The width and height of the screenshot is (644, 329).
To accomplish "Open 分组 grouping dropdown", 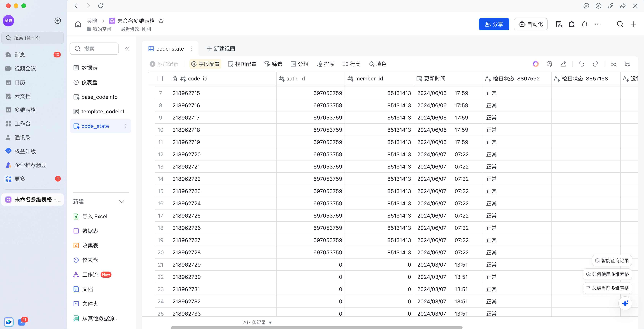I will click(299, 64).
